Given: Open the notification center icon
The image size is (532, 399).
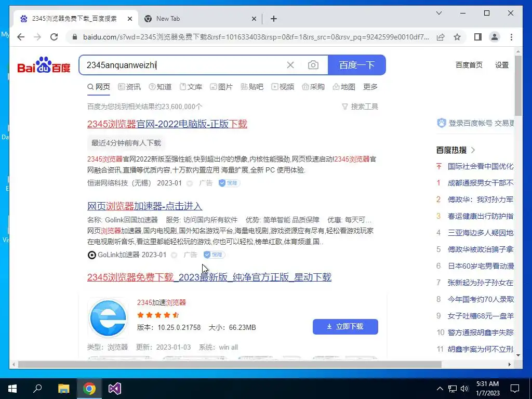Looking at the screenshot, I should point(515,389).
